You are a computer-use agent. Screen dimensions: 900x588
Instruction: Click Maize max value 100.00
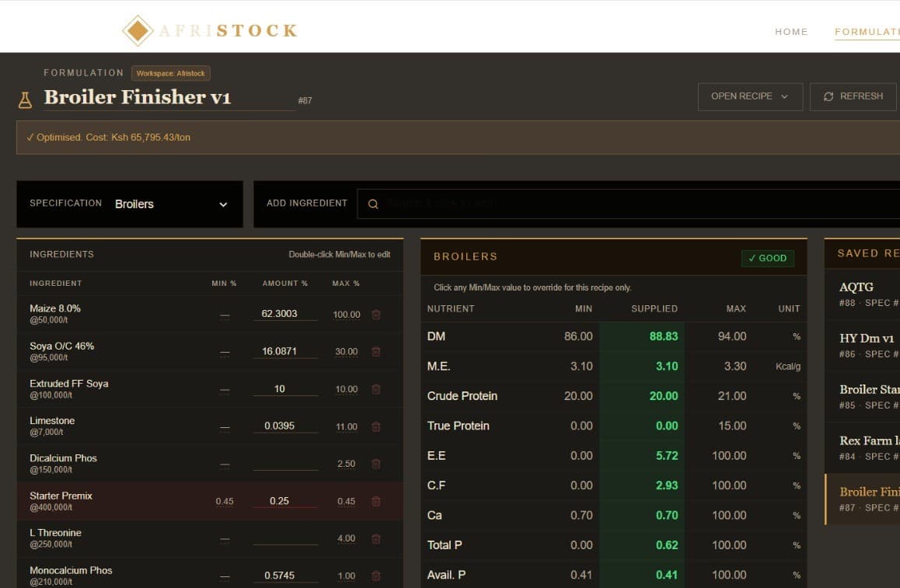[x=347, y=315]
